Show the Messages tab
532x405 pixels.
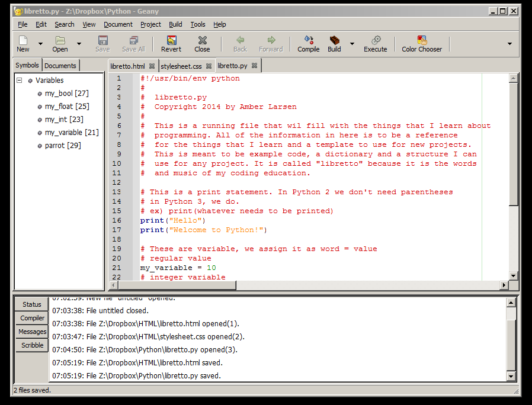pyautogui.click(x=32, y=332)
